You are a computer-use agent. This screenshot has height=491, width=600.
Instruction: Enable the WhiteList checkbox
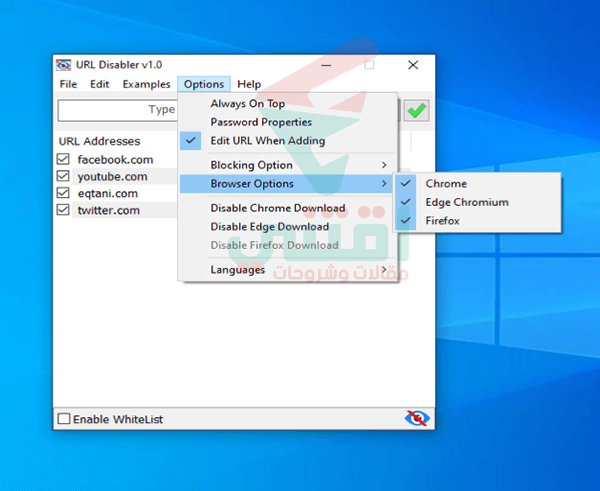pos(64,419)
